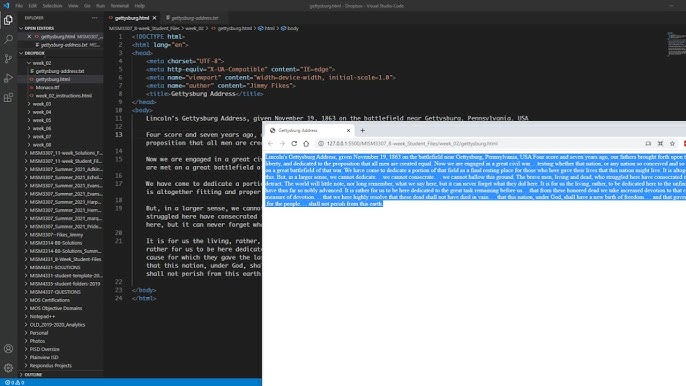The height and width of the screenshot is (386, 686).
Task: Click body breadcrumb item
Action: tap(292, 28)
